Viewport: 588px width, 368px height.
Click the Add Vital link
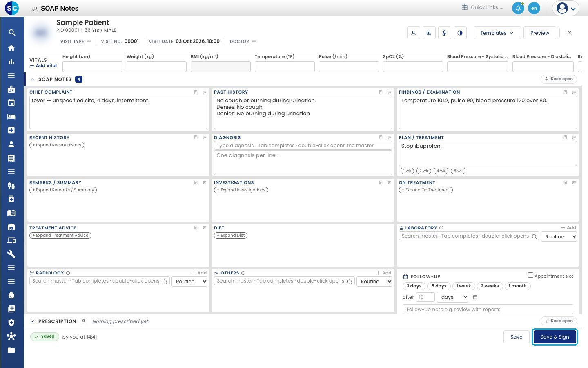pyautogui.click(x=43, y=65)
